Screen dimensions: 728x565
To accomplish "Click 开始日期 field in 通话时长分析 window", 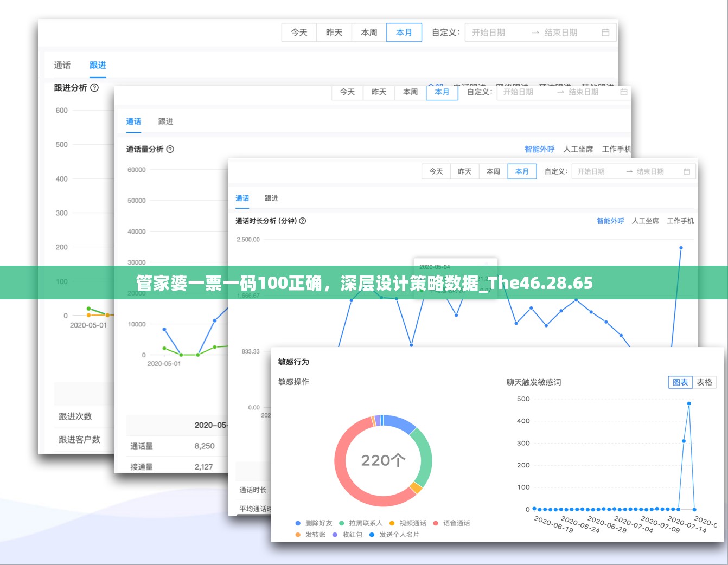I will (x=591, y=171).
